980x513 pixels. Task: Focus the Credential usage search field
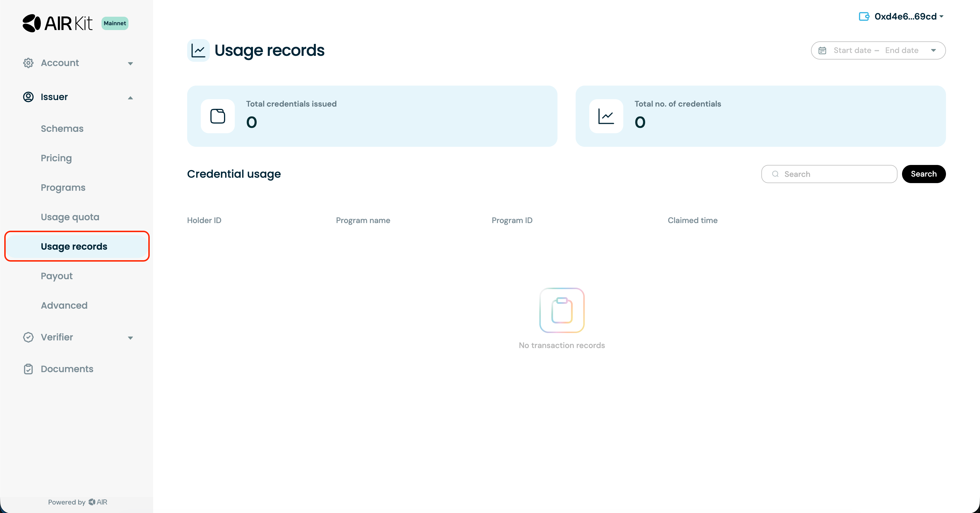(829, 174)
